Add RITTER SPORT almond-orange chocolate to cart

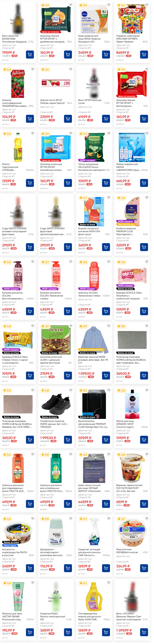point(68,55)
